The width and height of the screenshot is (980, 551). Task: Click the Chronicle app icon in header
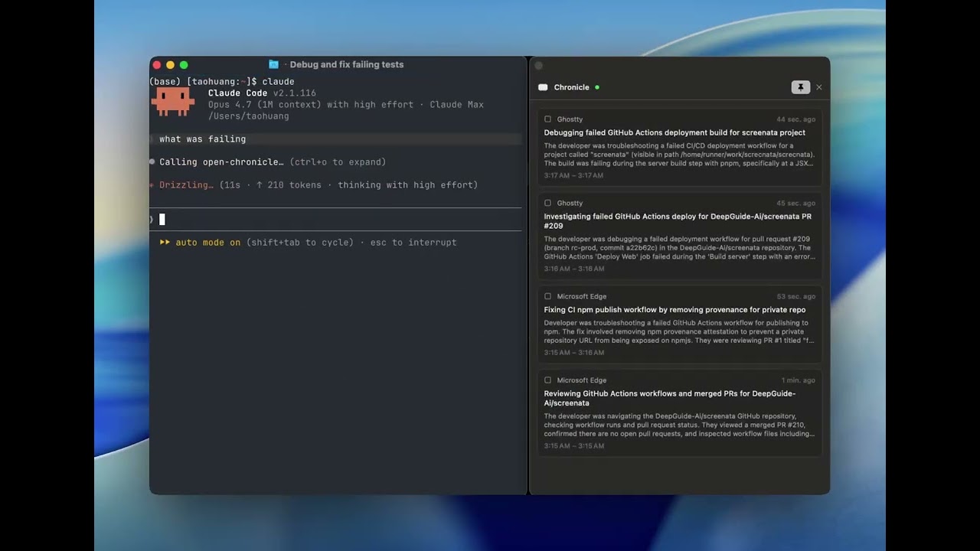(543, 87)
